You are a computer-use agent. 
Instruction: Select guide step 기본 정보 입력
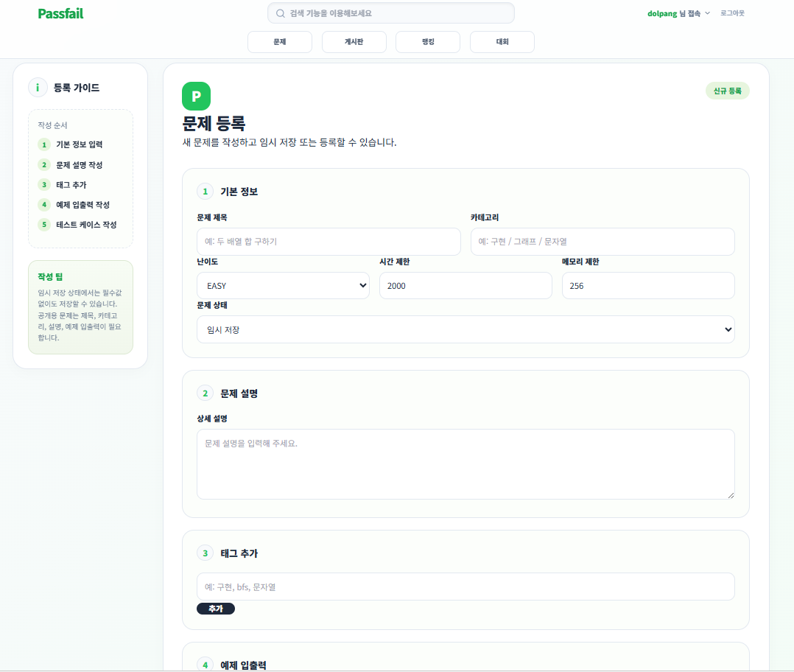[x=71, y=145]
